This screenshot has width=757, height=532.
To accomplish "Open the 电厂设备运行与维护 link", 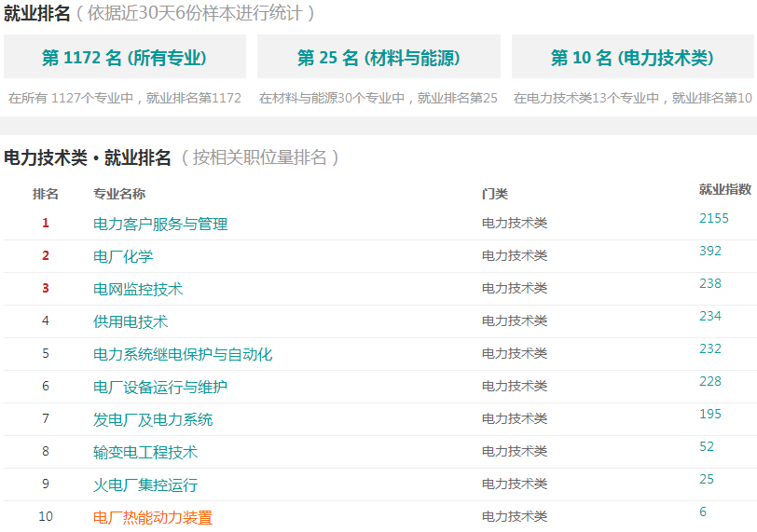I will coord(160,387).
